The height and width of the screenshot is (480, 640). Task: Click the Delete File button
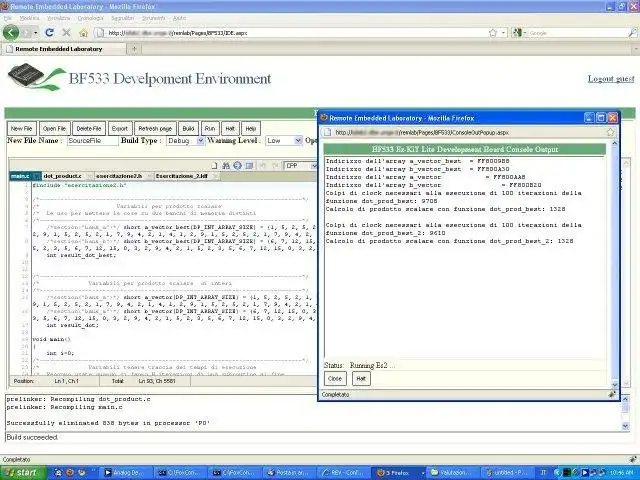pos(89,129)
